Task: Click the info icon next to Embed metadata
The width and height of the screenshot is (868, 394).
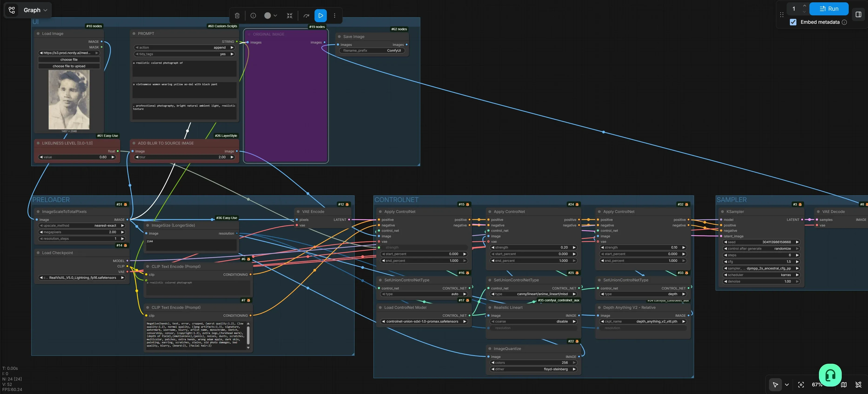Action: pos(844,22)
